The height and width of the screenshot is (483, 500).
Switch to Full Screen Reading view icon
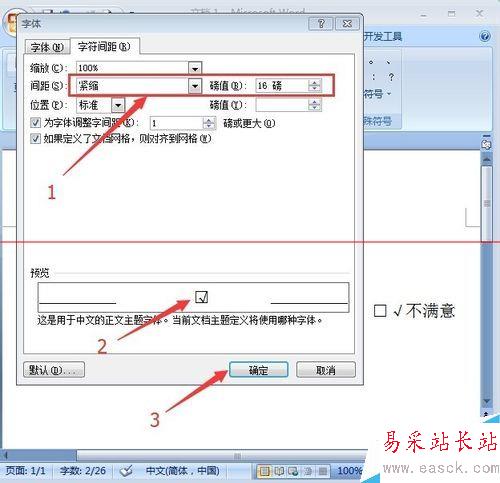click(279, 471)
